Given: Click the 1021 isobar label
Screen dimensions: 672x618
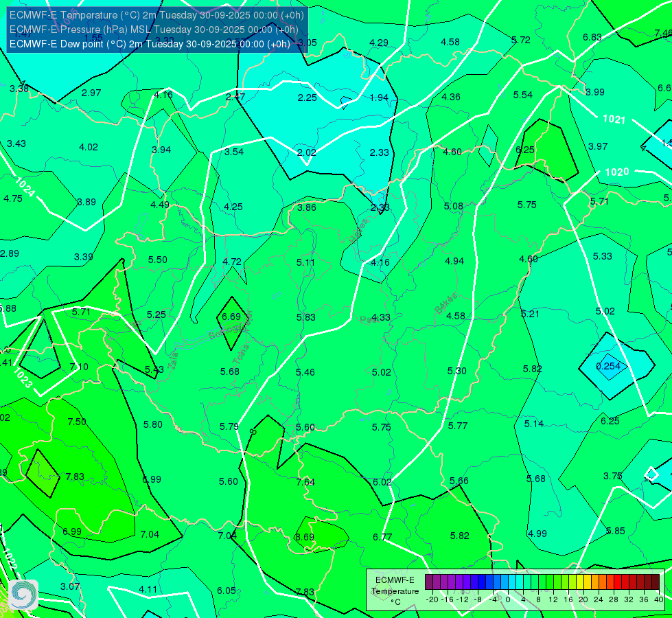Looking at the screenshot, I should [x=614, y=119].
